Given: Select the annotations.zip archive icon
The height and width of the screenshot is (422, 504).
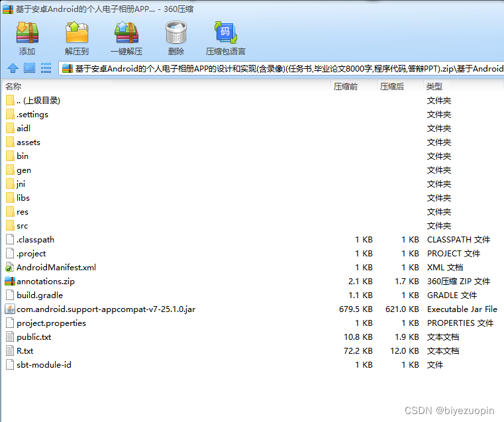Looking at the screenshot, I should [x=10, y=282].
